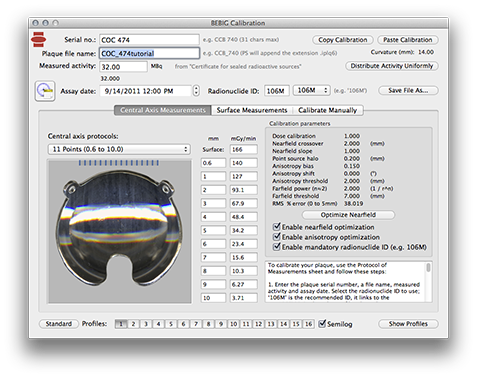Click the Assay date field
This screenshot has height=378, width=477.
click(x=146, y=91)
